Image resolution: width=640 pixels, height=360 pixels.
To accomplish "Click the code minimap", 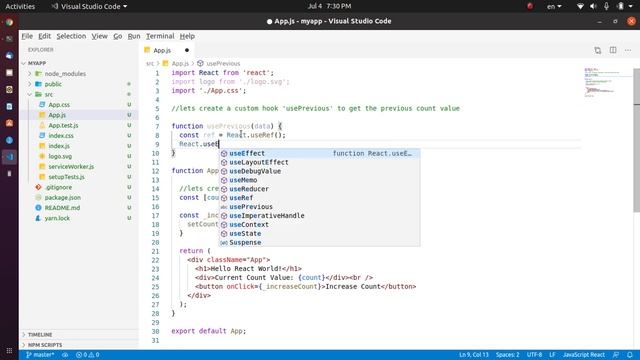I will pyautogui.click(x=607, y=82).
